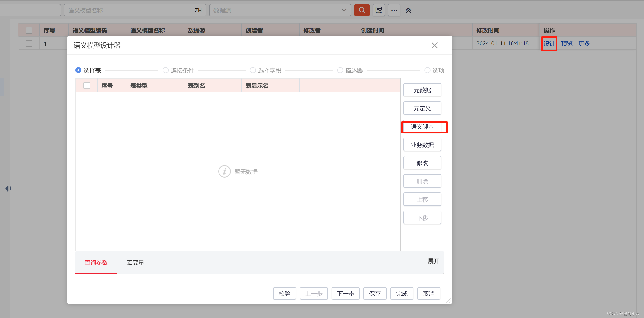
Task: Open the three-dots more options button
Action: click(x=394, y=10)
